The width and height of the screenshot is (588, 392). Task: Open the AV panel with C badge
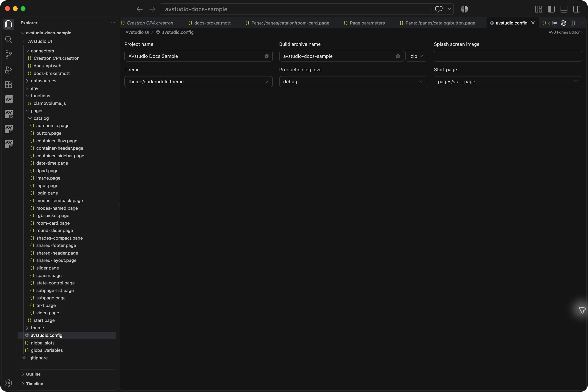(9, 129)
